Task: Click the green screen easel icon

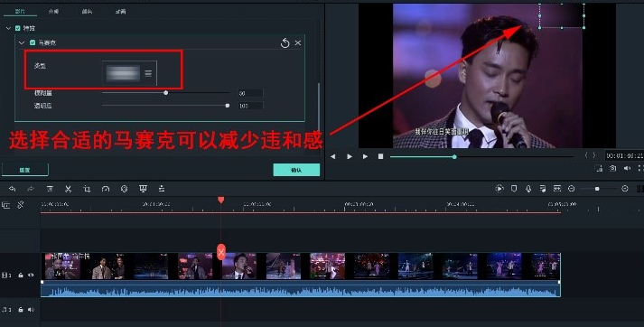Action: coord(143,189)
